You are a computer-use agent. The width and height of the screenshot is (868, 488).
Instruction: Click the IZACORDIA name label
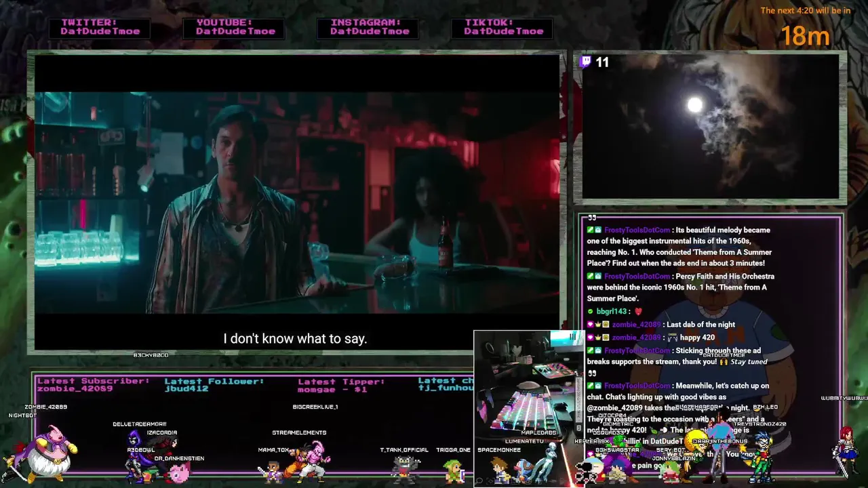click(161, 432)
